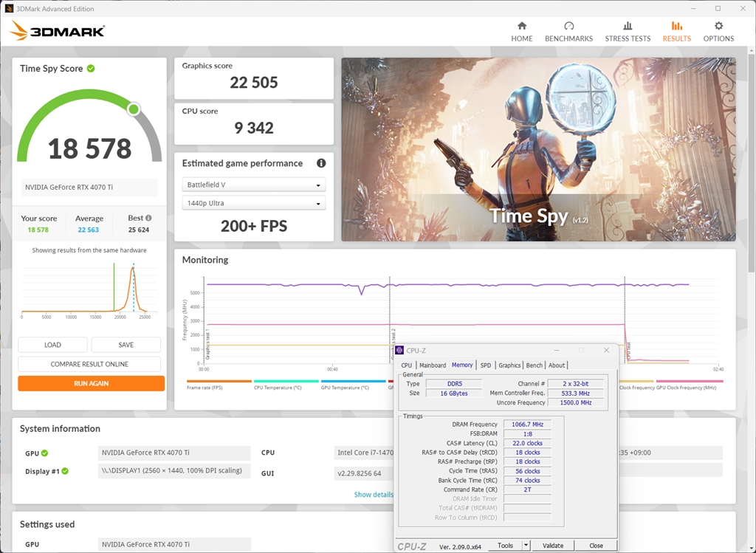Click the green check beside Time Spy Score

tap(91, 69)
